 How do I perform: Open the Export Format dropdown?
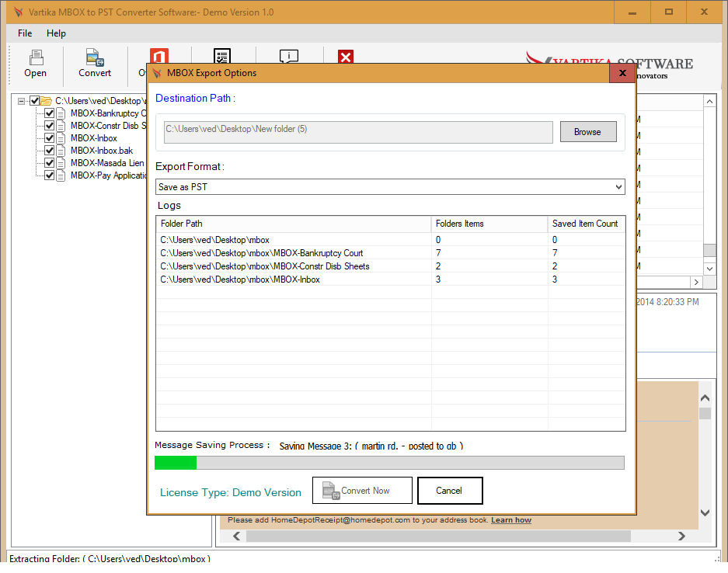[x=390, y=187]
